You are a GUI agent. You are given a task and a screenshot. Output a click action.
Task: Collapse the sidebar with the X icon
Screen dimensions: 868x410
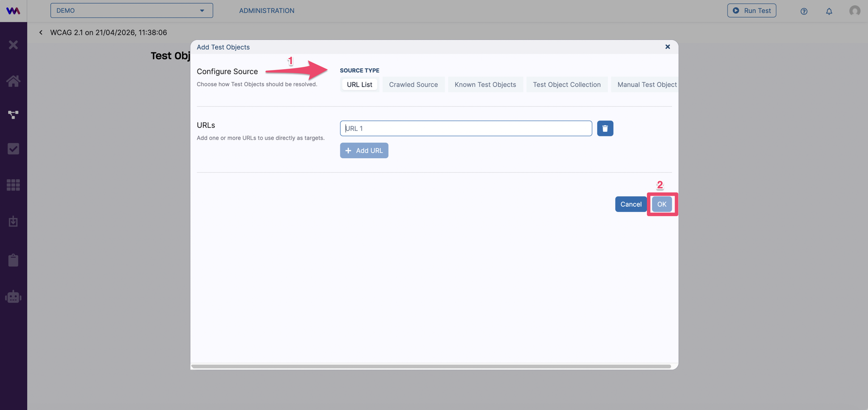pyautogui.click(x=13, y=45)
